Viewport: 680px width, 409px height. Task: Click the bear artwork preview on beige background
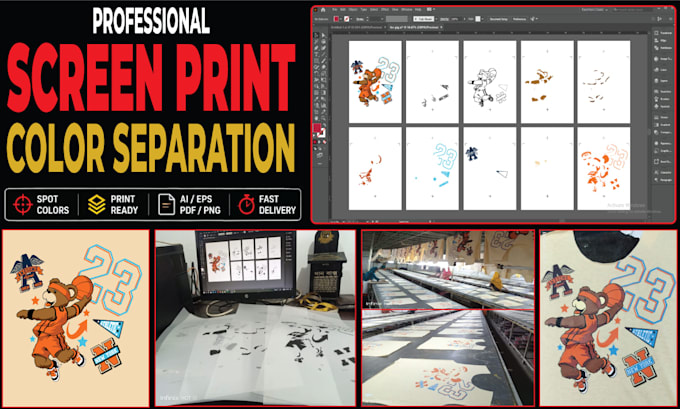click(75, 318)
